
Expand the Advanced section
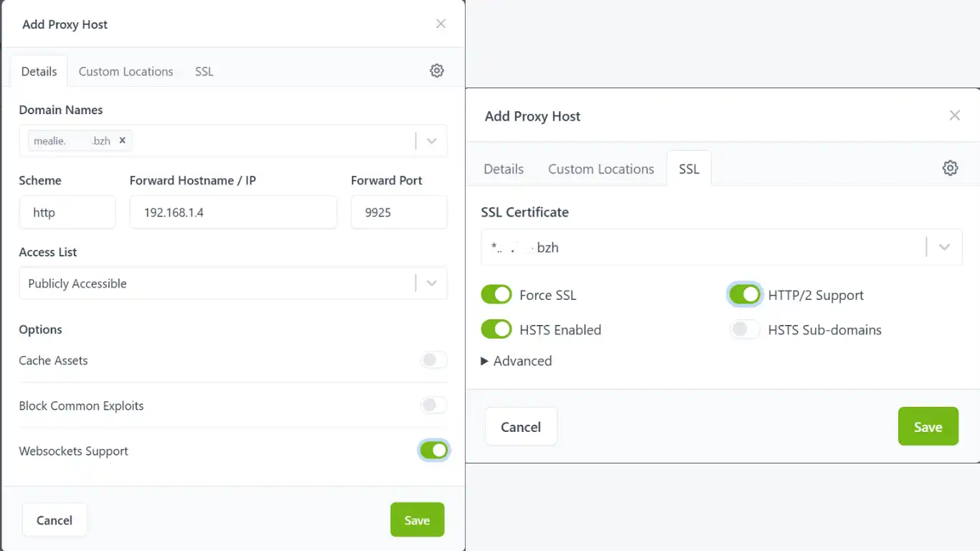pyautogui.click(x=517, y=361)
